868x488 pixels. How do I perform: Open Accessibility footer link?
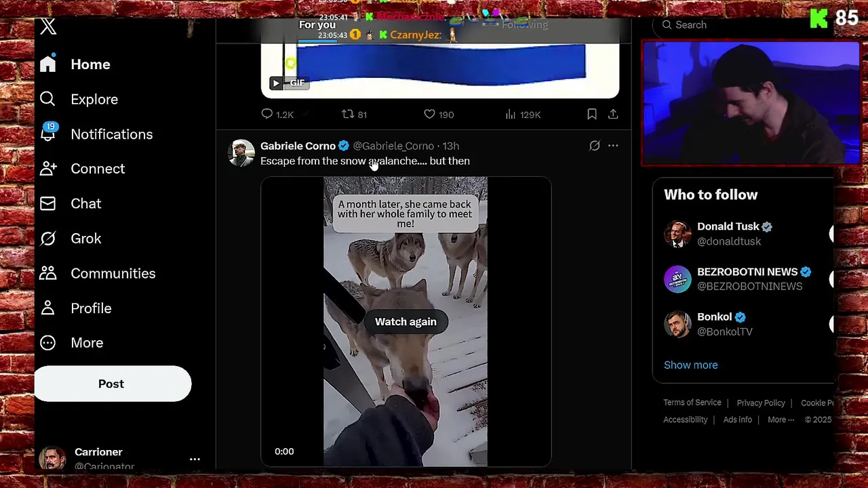[686, 420]
